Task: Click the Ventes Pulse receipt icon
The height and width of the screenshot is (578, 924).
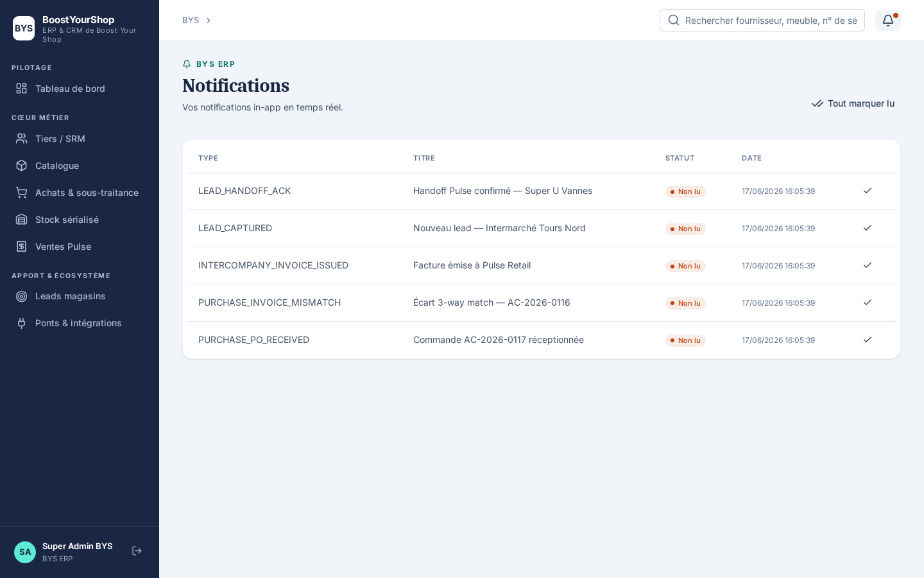Action: pos(21,247)
